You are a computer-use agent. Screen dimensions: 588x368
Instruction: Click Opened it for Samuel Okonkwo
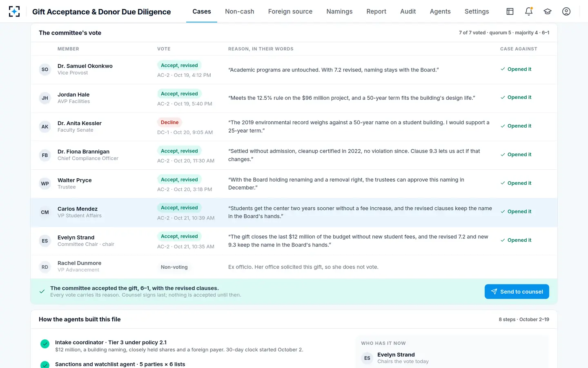(x=516, y=69)
